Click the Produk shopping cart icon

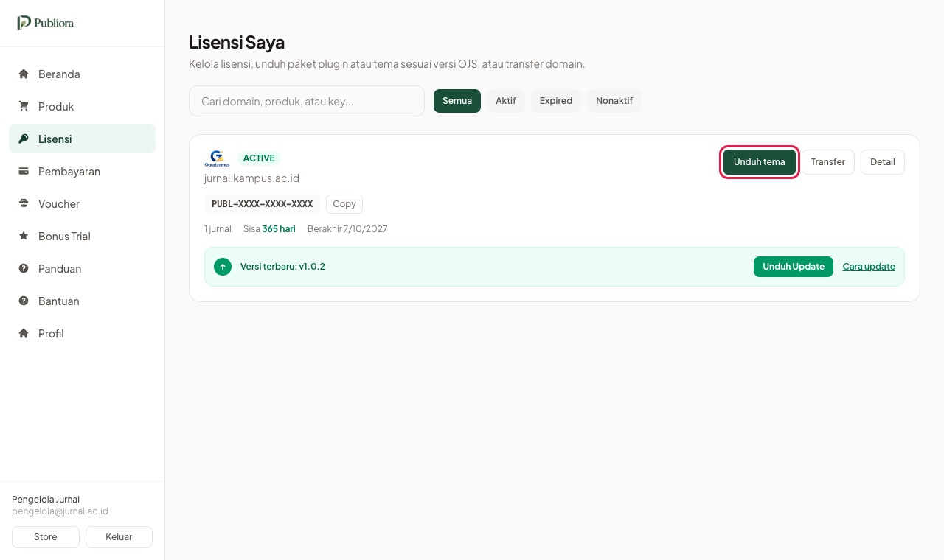[x=24, y=106]
